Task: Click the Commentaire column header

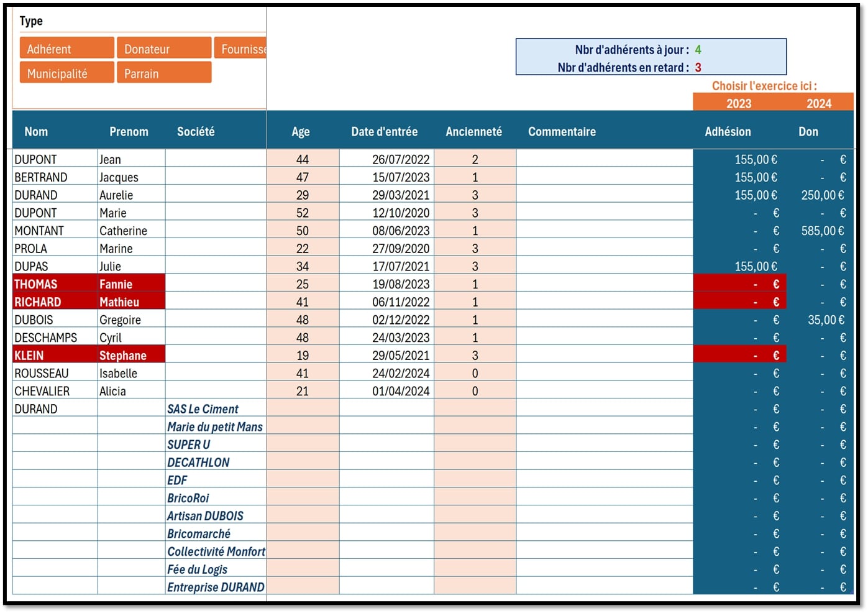Action: pos(562,131)
